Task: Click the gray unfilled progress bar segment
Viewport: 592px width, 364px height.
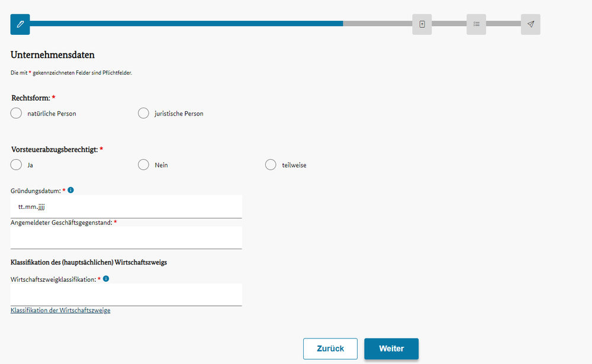Action: [x=378, y=24]
